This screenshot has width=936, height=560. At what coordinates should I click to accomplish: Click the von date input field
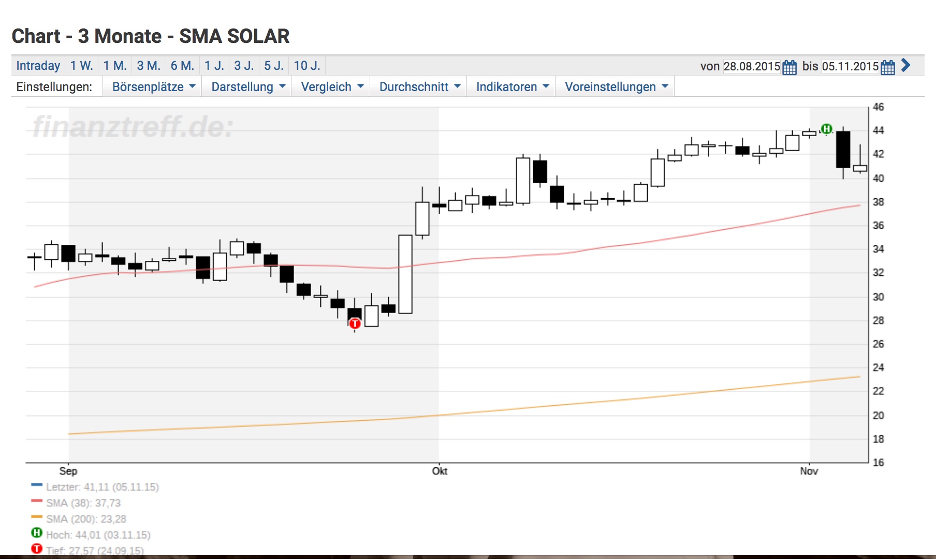[x=752, y=66]
